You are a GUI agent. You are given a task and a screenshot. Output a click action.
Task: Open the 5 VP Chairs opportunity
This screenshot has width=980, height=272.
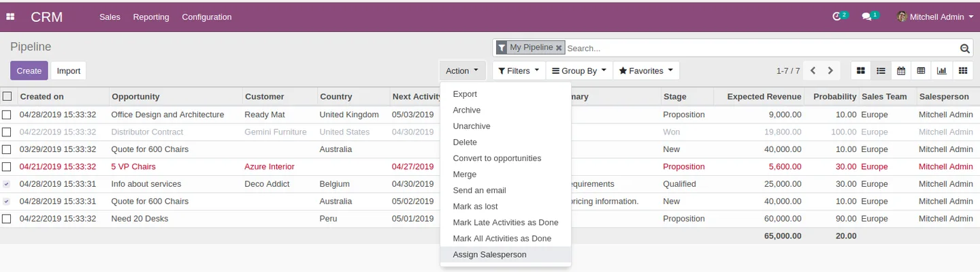click(x=133, y=167)
